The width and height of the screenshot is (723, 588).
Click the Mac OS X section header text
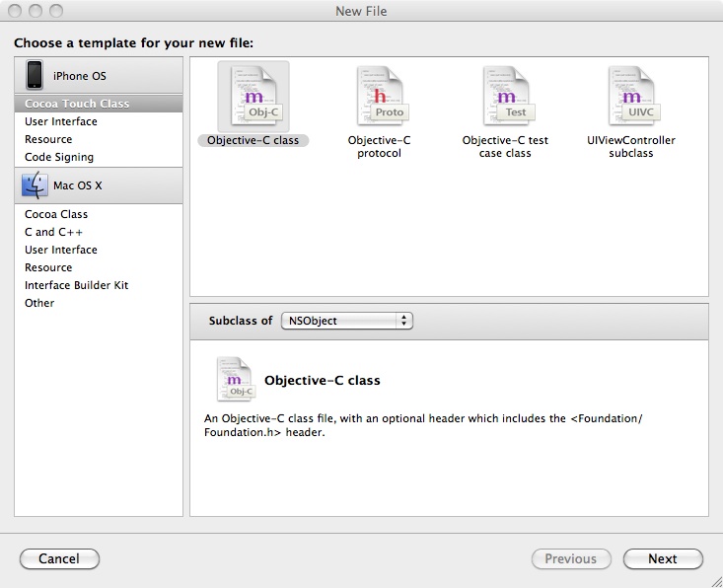pos(78,185)
